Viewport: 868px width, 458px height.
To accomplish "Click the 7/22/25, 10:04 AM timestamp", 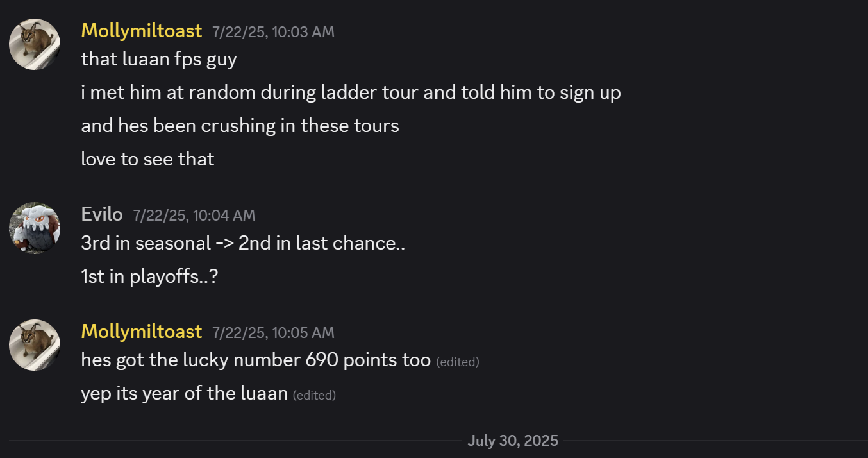I will click(194, 216).
